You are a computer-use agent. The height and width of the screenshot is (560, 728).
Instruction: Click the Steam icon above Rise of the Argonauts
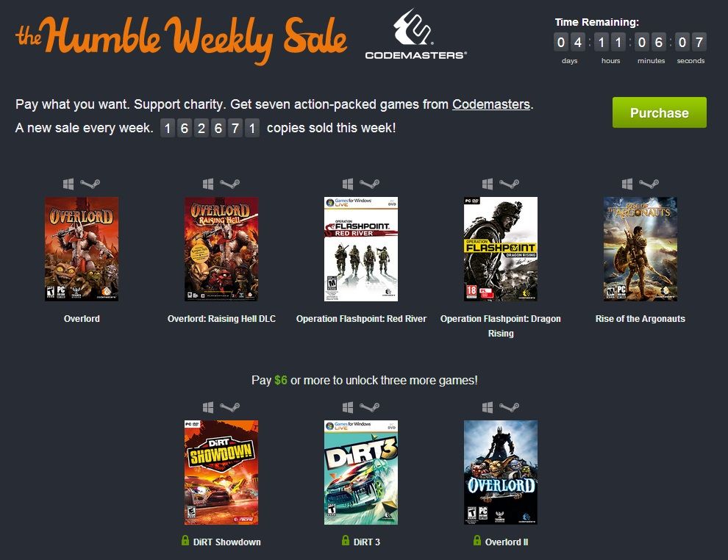point(649,184)
